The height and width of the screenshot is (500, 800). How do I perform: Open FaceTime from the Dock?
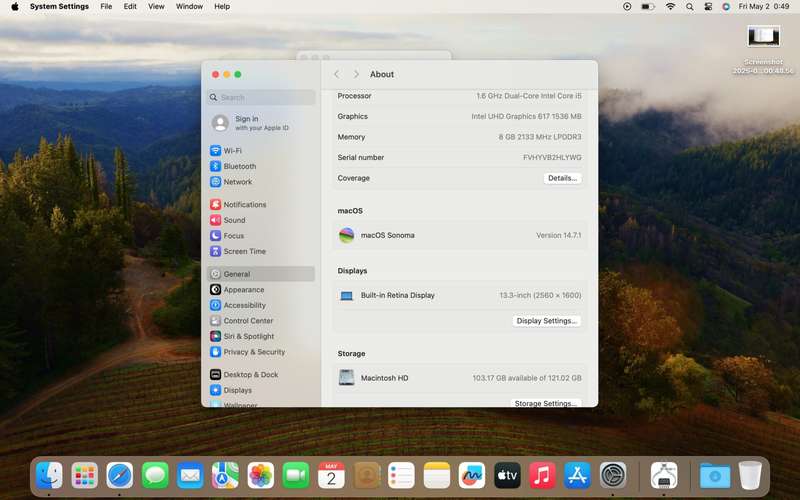(x=296, y=476)
